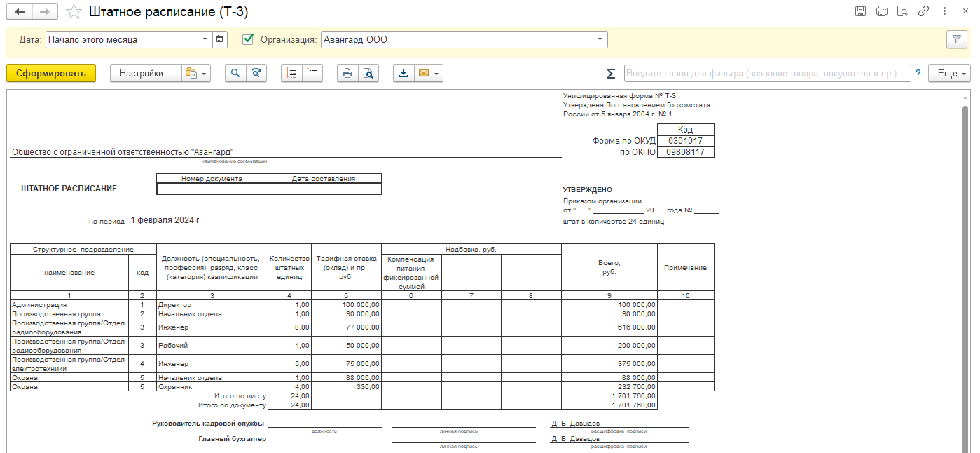980x453 pixels.
Task: Click the Номер документа header cell
Action: (x=212, y=178)
